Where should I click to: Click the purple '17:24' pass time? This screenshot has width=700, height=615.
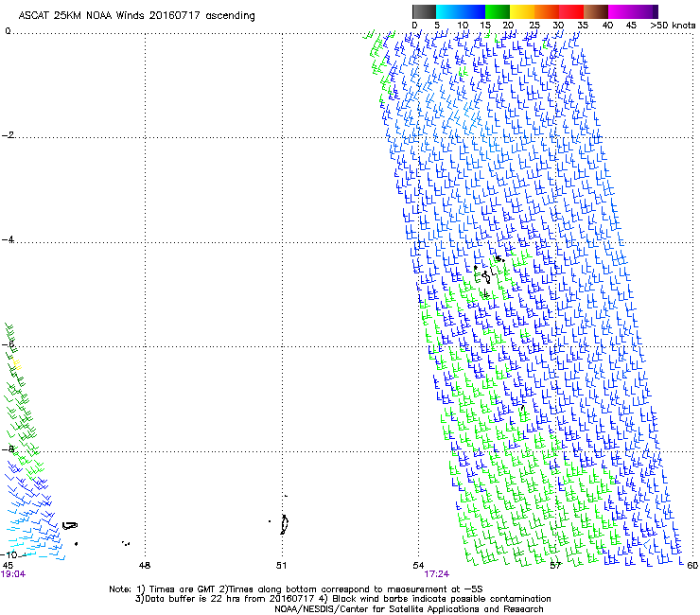pyautogui.click(x=437, y=574)
